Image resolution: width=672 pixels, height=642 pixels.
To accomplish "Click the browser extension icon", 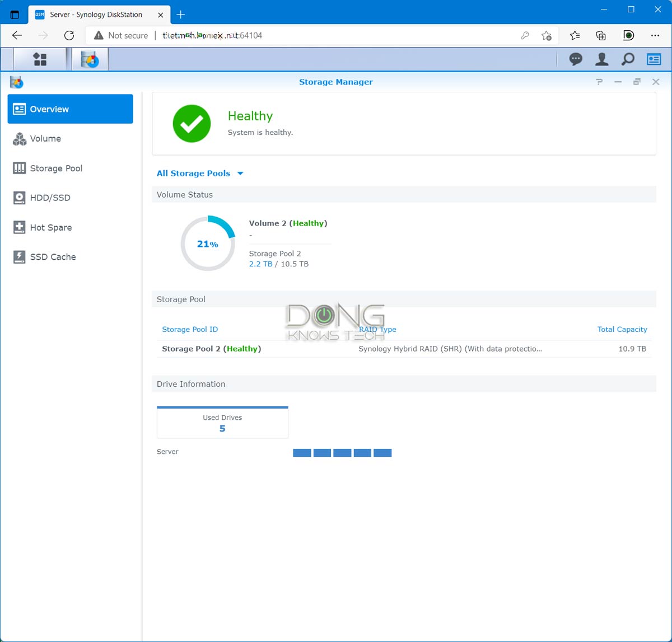I will click(x=628, y=35).
